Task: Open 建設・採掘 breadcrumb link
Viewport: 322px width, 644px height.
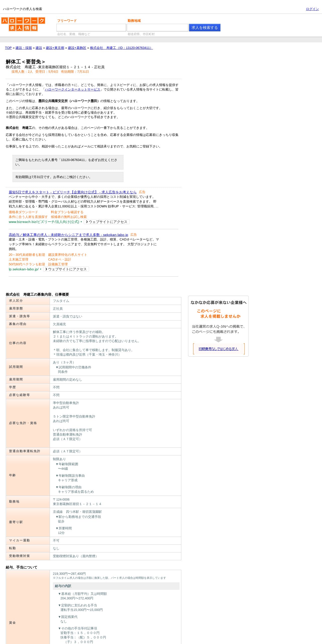Action: click(x=24, y=48)
